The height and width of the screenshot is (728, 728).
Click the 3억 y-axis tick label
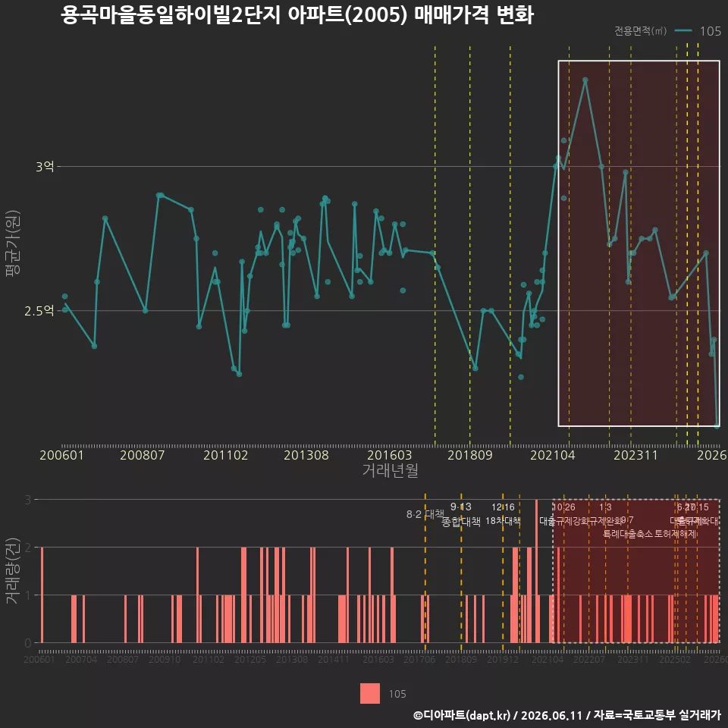(45, 166)
